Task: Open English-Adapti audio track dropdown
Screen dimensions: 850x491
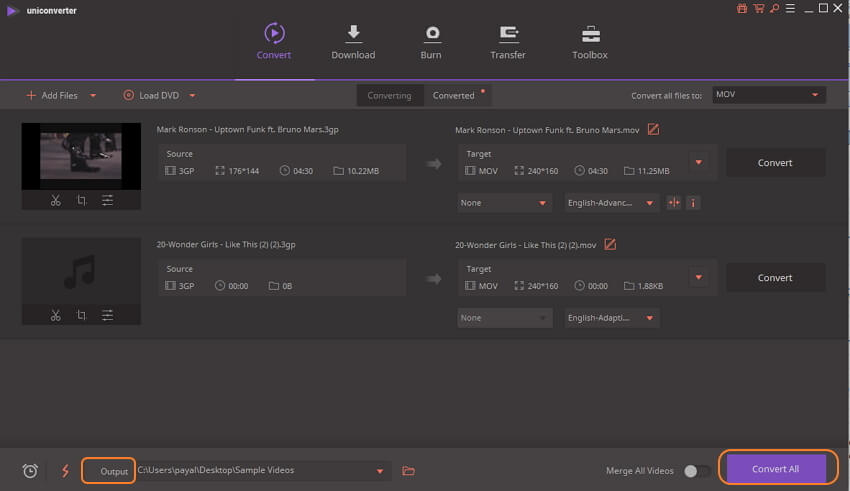Action: (x=612, y=318)
